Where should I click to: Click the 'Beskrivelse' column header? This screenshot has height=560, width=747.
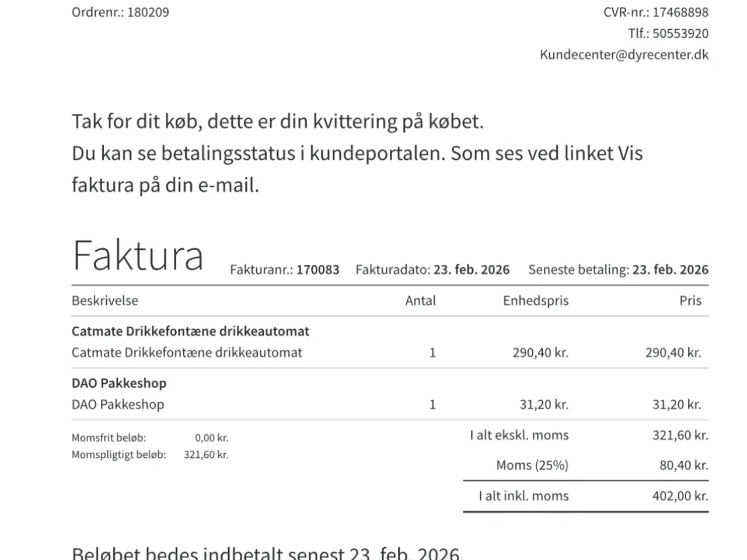pyautogui.click(x=105, y=301)
